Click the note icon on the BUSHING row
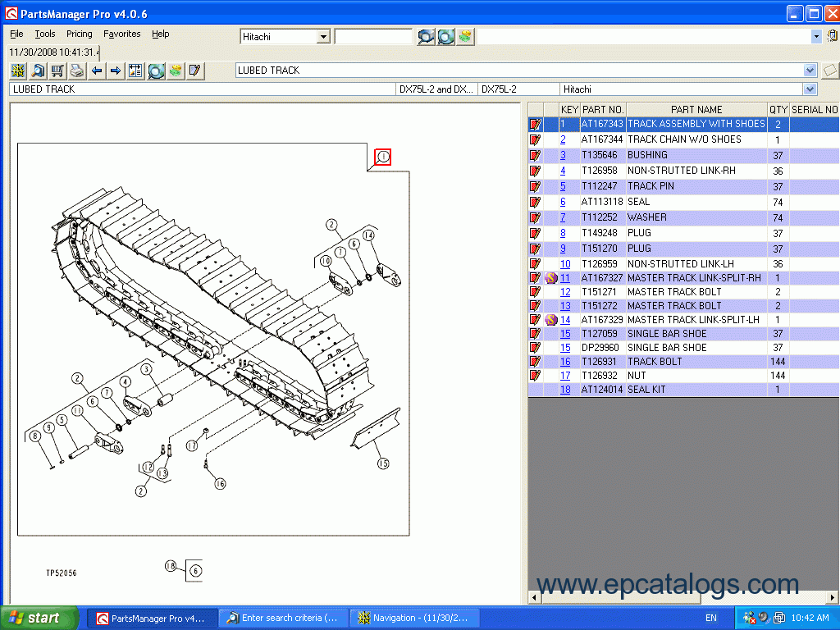The width and height of the screenshot is (840, 630). 535,155
